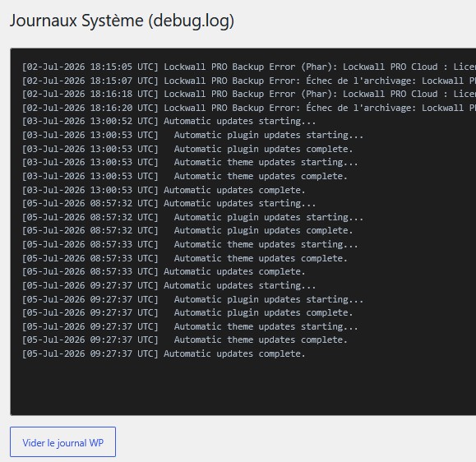The width and height of the screenshot is (476, 462).
Task: Select 05-Jul-2026 08:57:33 theme updates complete line
Action: [185, 258]
